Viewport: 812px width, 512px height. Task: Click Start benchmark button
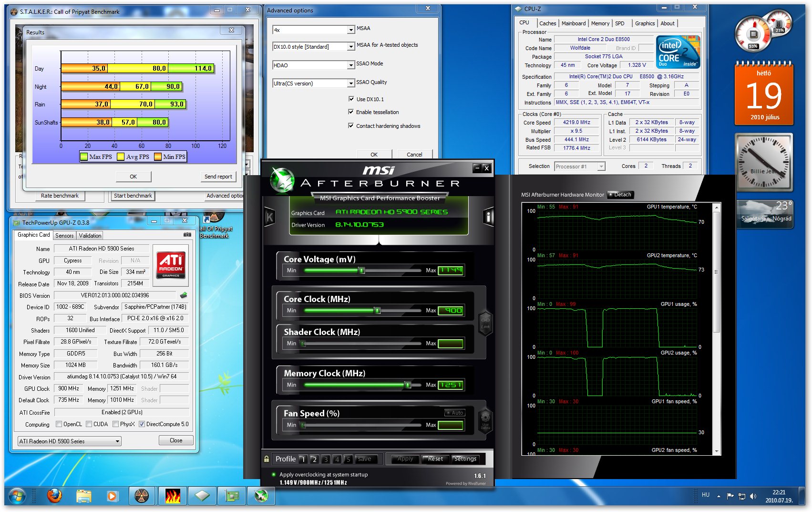133,196
